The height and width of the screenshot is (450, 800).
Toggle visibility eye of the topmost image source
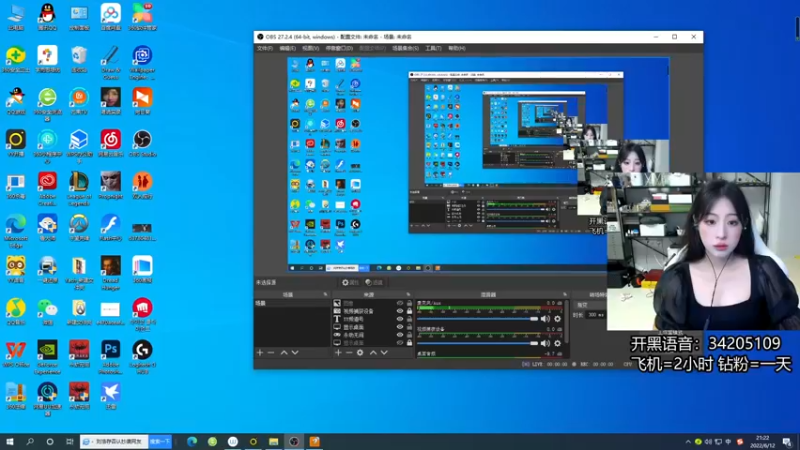pos(400,303)
